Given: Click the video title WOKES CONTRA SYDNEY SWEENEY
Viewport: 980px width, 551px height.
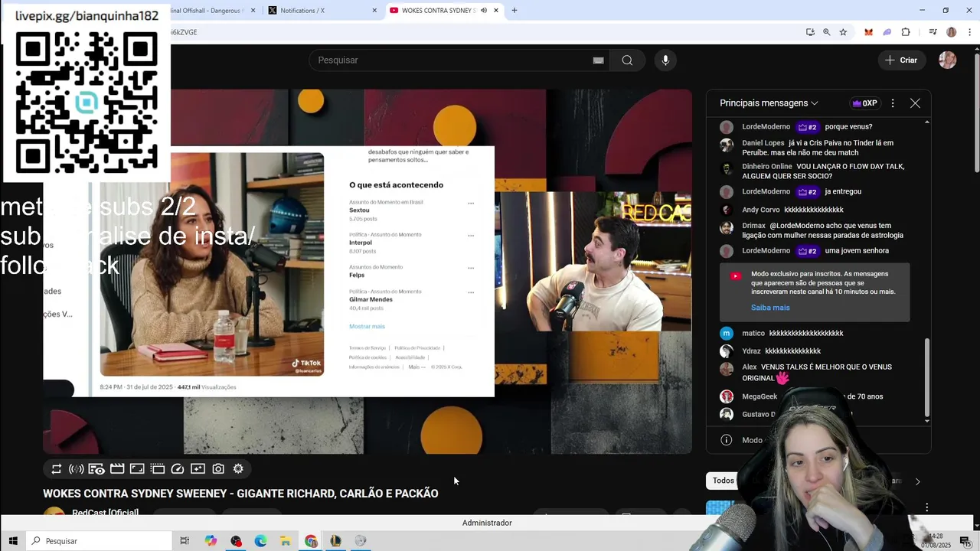Looking at the screenshot, I should (240, 494).
